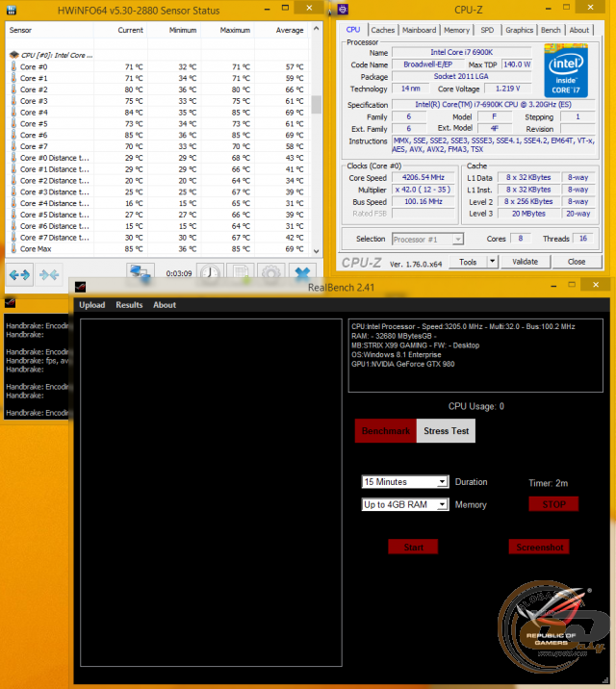Image resolution: width=616 pixels, height=689 pixels.
Task: Maximize the HWiNFO64 window
Action: (285, 8)
